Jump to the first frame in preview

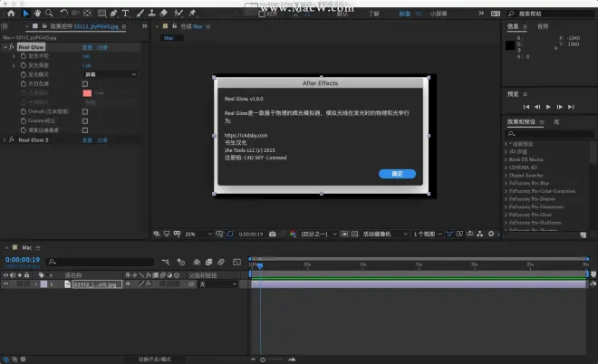526,107
